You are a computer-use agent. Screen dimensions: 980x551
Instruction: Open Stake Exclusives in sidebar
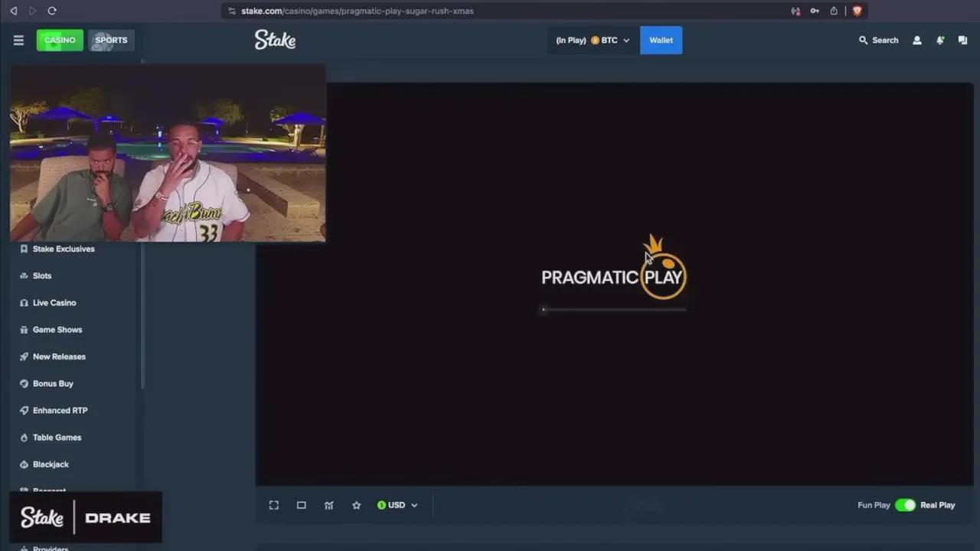click(64, 249)
